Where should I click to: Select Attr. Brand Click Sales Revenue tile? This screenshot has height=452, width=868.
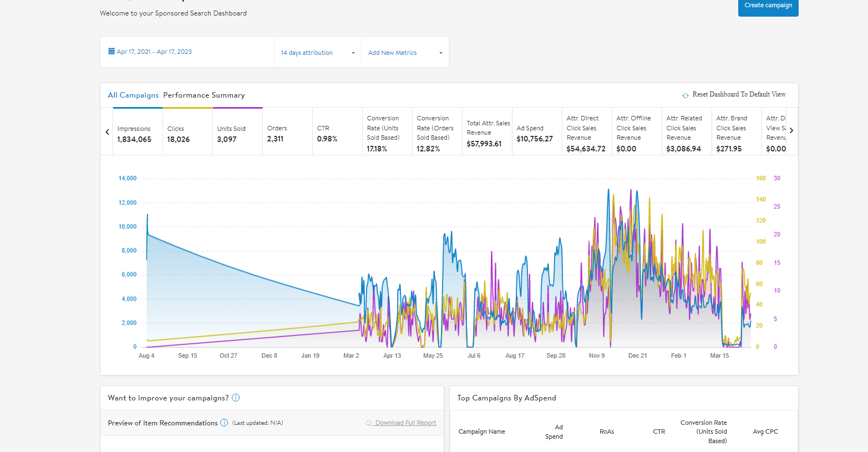point(737,131)
